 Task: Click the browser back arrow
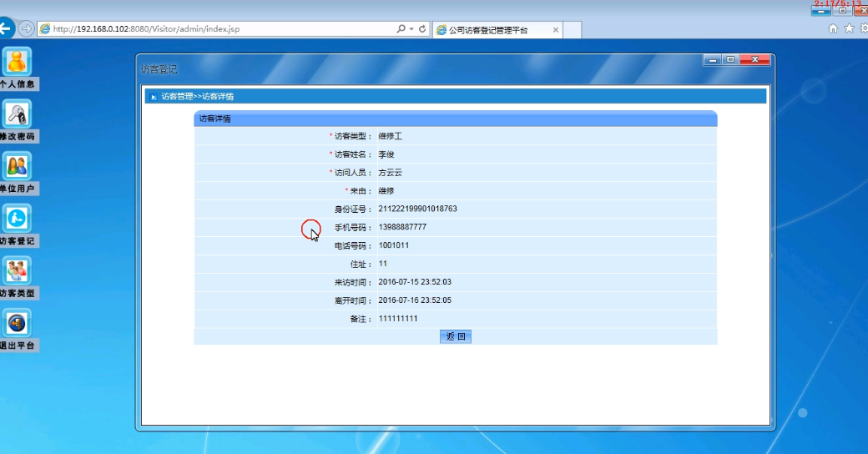tap(6, 28)
